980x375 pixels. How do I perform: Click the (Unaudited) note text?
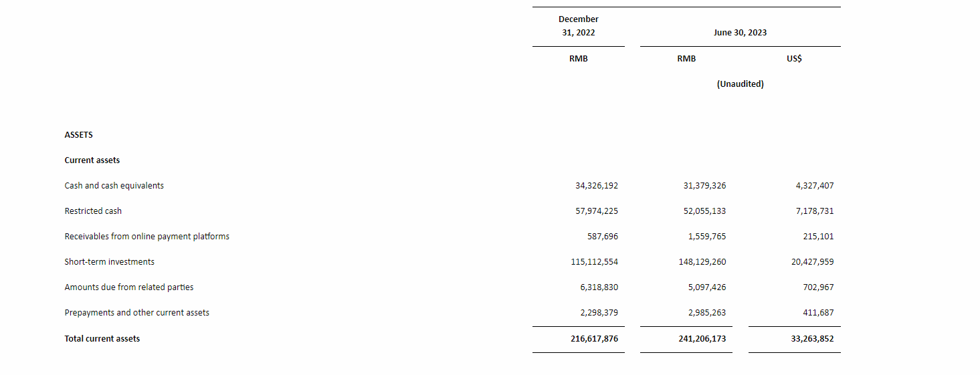coord(740,84)
